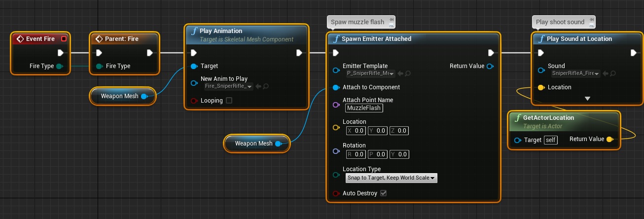Use selected asset arrow for Sound

[x=605, y=73]
